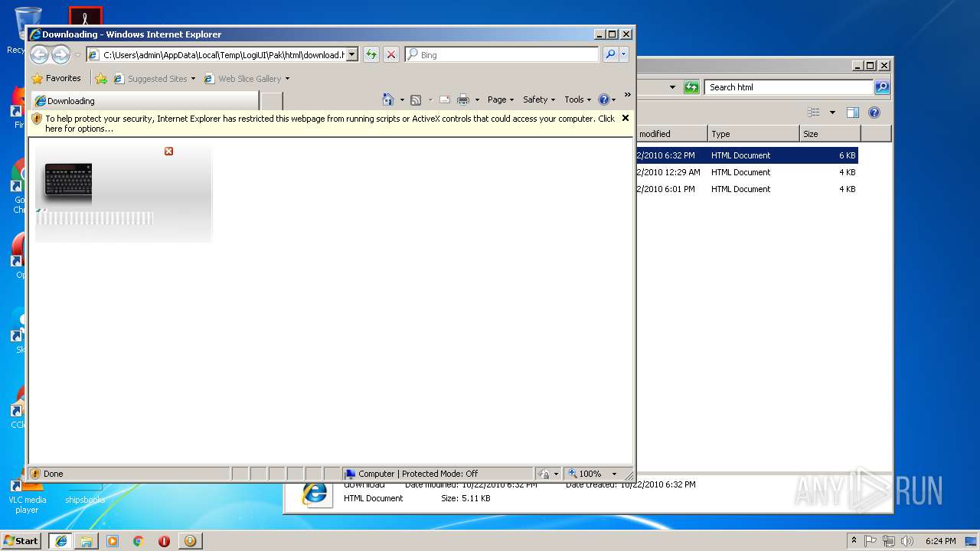Click the broken image red X placeholder
Viewport: 980px width, 551px height.
(x=169, y=152)
